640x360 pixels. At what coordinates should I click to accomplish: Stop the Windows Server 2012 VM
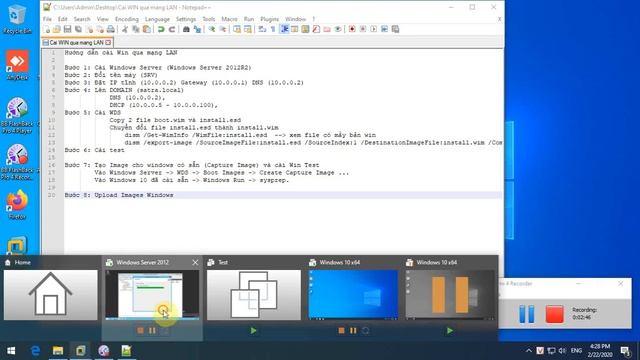140,331
